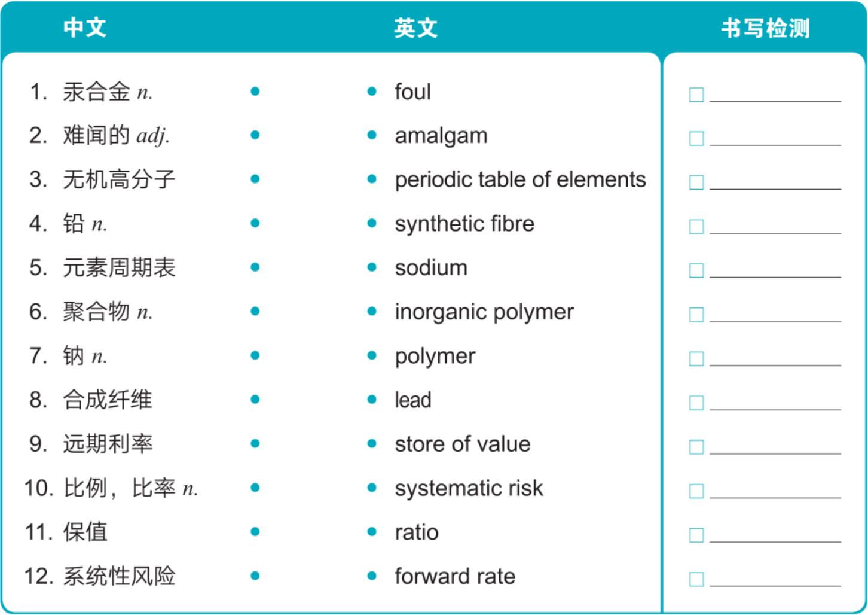
Task: Click the dot after 系统性风险
Action: pos(255,576)
